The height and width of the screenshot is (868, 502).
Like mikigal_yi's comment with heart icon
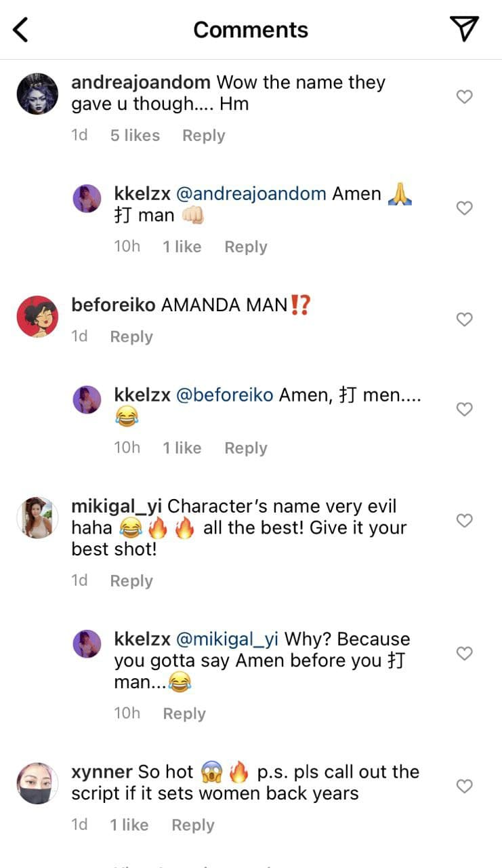point(464,521)
